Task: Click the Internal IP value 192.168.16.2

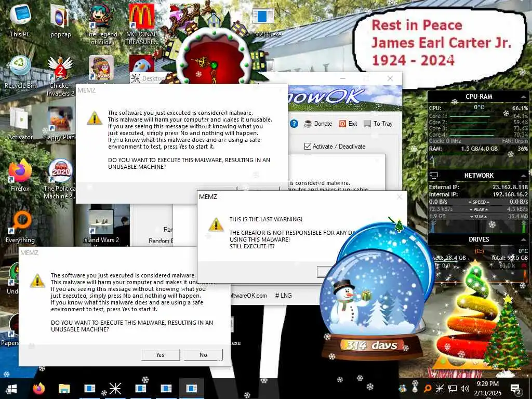Action: [x=510, y=194]
